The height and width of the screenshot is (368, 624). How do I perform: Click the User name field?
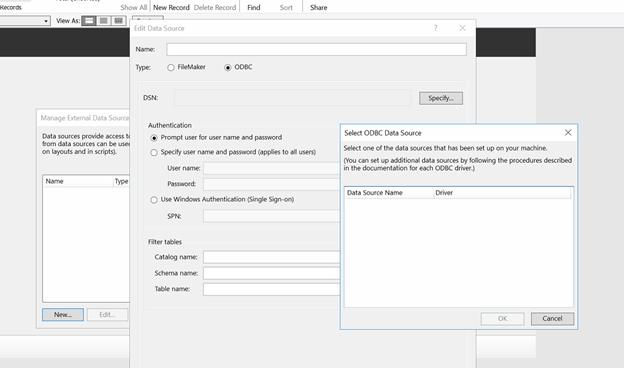272,168
